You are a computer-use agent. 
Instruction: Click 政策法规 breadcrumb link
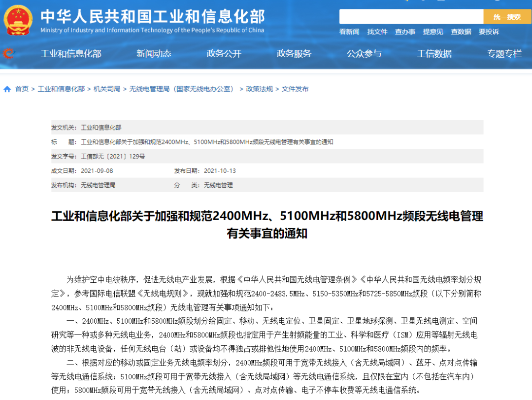tap(260, 89)
